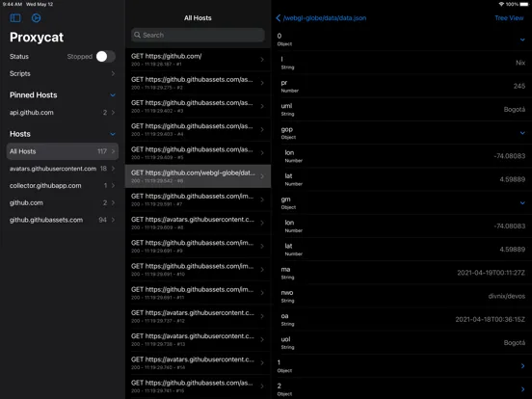The width and height of the screenshot is (532, 399).
Task: Select gop lat value 4.59889
Action: pyautogui.click(x=513, y=179)
